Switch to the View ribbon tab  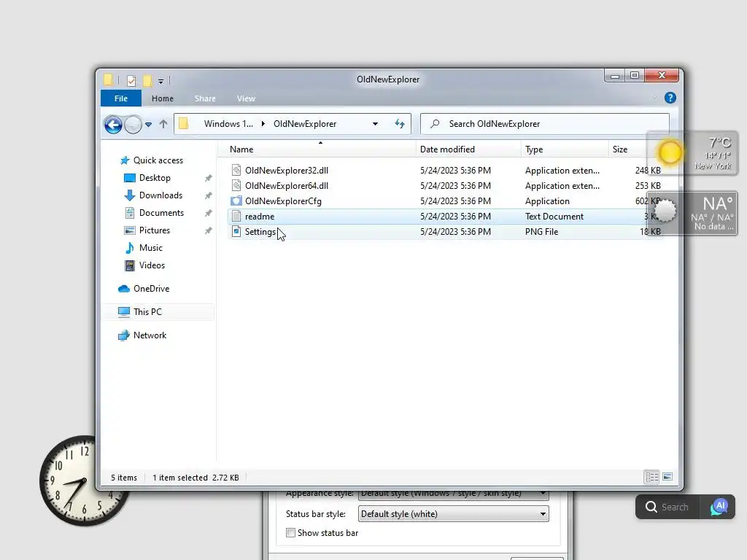246,98
